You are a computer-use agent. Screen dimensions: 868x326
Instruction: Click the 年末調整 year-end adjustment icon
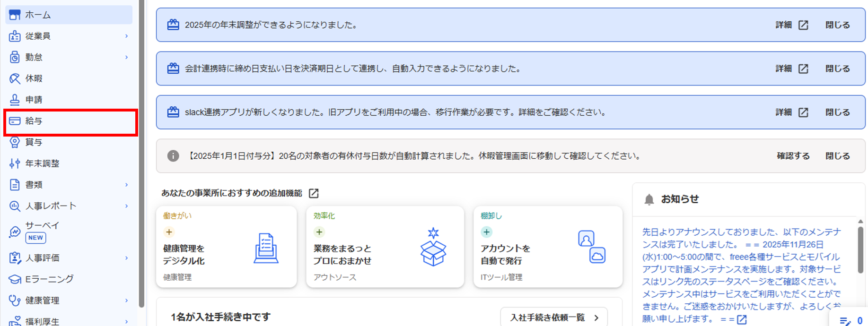coord(15,163)
